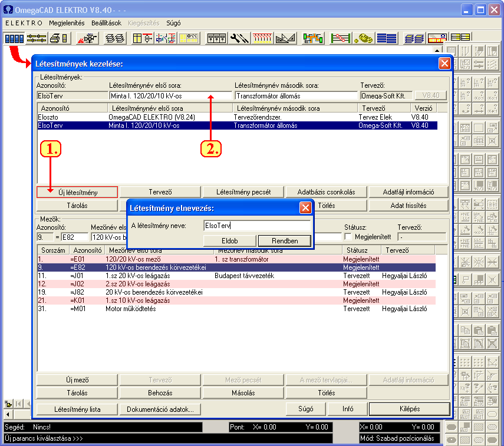Viewport: 504px width, 446px height.
Task: Click the Létesítménynév első sora input field
Action: (170, 96)
